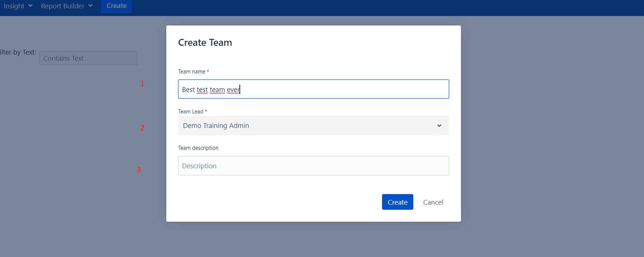Image resolution: width=644 pixels, height=257 pixels.
Task: Click the Team name field label
Action: point(192,72)
